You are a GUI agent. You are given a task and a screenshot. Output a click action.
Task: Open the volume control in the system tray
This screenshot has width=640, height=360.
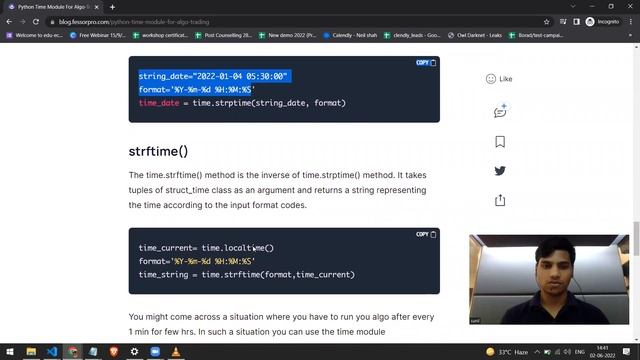pos(567,352)
